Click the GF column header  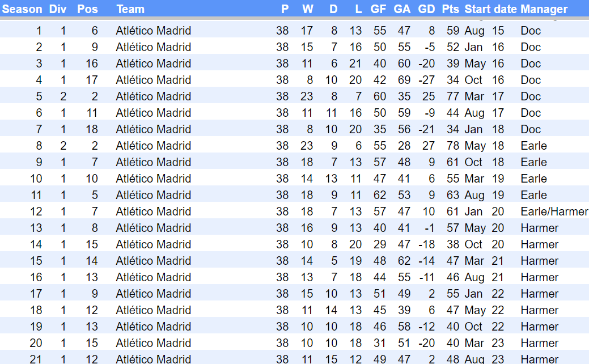click(378, 9)
